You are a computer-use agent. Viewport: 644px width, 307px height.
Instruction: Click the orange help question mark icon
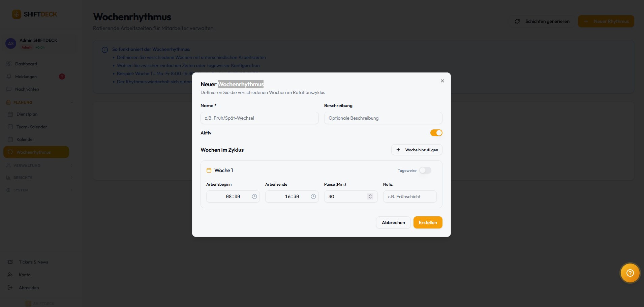[630, 273]
